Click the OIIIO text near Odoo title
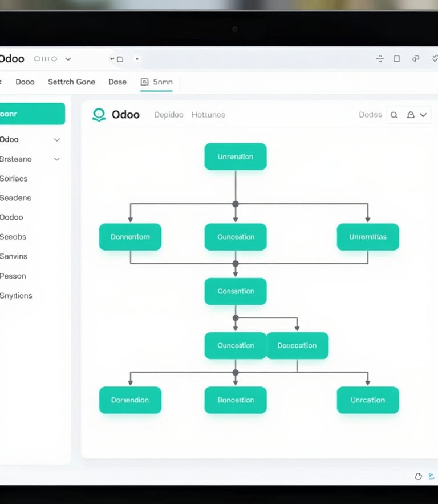Screen dimensions: 438x504 coord(46,59)
